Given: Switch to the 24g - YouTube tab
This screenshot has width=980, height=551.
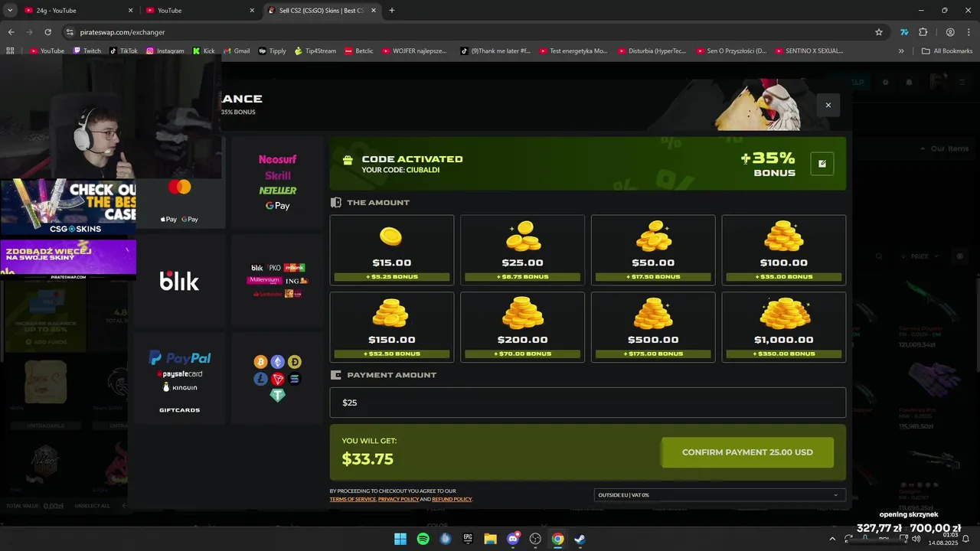Looking at the screenshot, I should click(x=79, y=11).
